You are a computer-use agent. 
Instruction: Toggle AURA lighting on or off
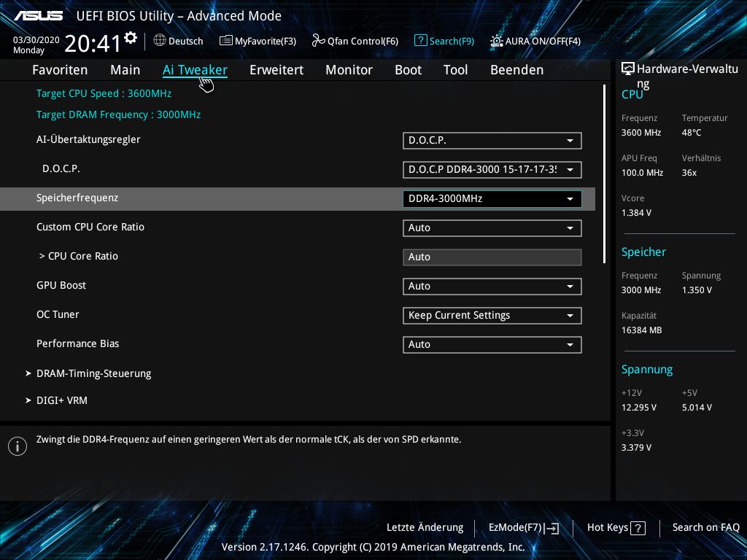(x=496, y=41)
